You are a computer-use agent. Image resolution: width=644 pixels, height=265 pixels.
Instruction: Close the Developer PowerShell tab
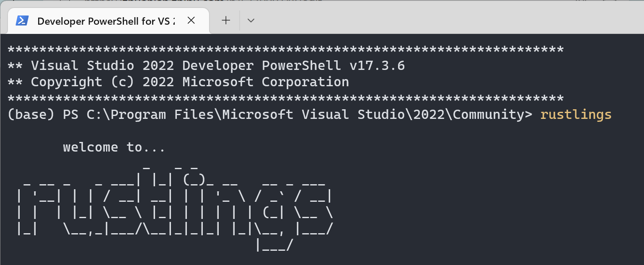(x=191, y=20)
